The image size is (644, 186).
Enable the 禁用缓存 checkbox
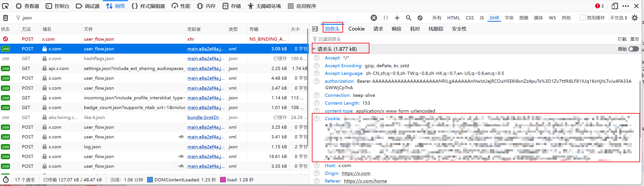tap(582, 18)
